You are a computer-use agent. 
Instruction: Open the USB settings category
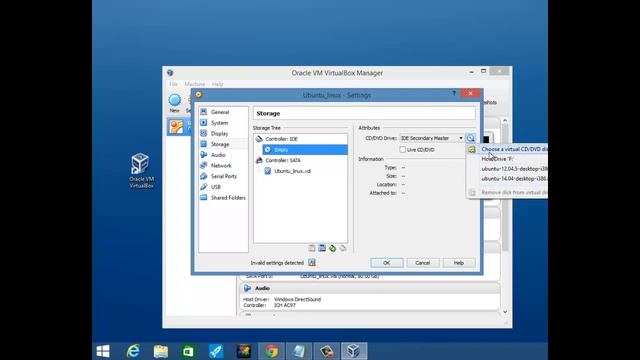point(216,187)
